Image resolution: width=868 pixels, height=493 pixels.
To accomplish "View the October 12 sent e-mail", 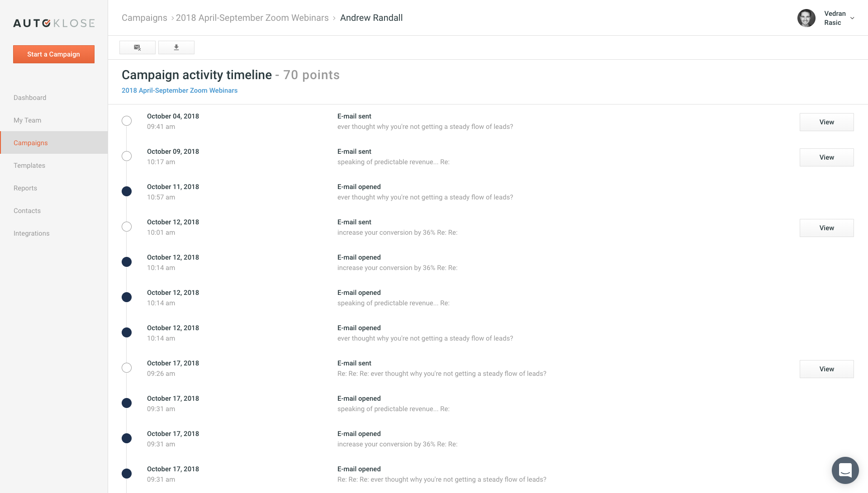I will pos(826,228).
